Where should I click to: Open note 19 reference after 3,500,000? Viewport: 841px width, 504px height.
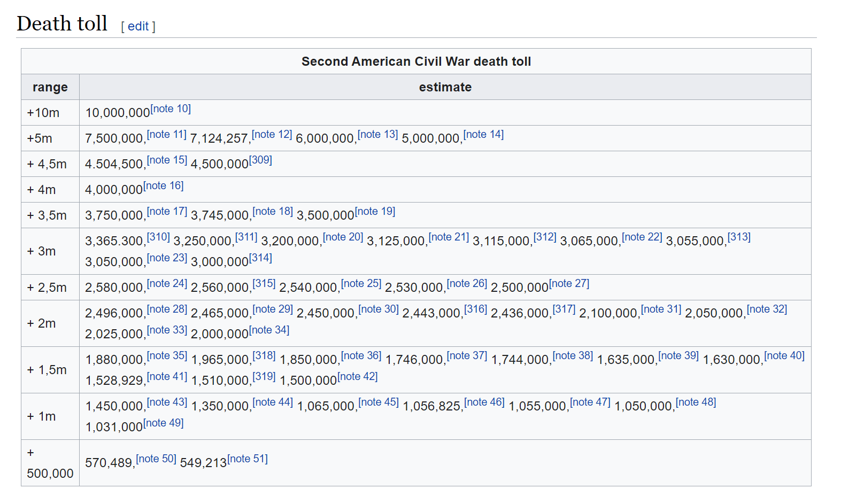tap(375, 211)
